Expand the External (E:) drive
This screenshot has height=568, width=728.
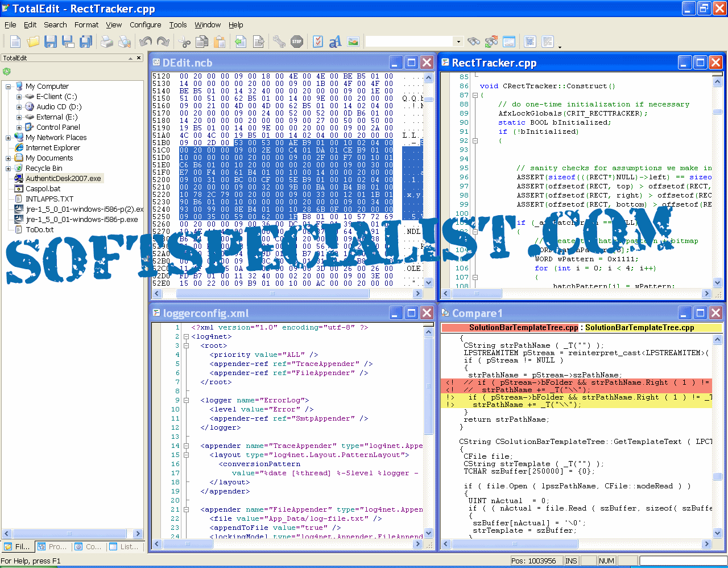click(x=19, y=117)
